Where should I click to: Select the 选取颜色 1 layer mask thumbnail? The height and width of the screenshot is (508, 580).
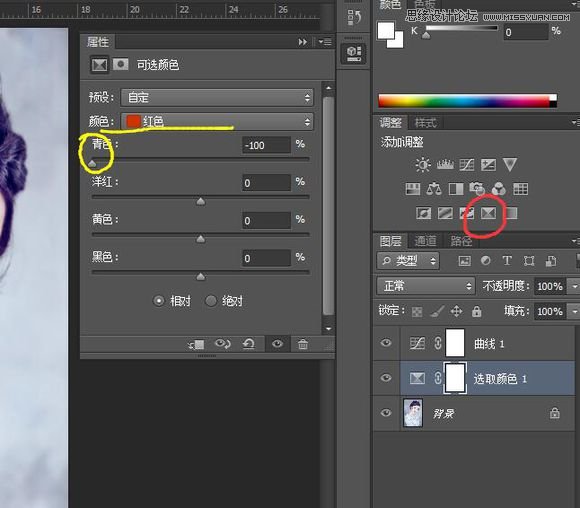point(455,378)
